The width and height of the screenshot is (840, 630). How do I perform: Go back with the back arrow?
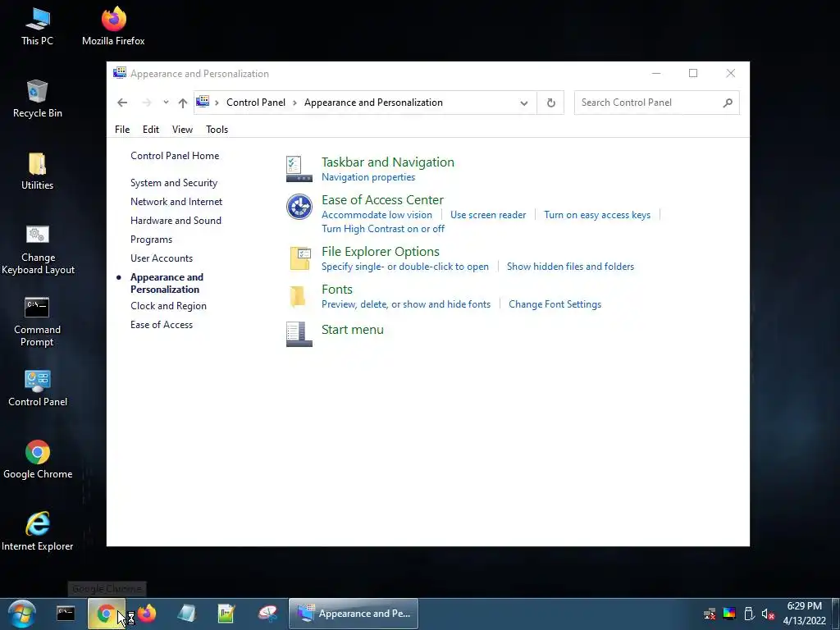tap(122, 103)
